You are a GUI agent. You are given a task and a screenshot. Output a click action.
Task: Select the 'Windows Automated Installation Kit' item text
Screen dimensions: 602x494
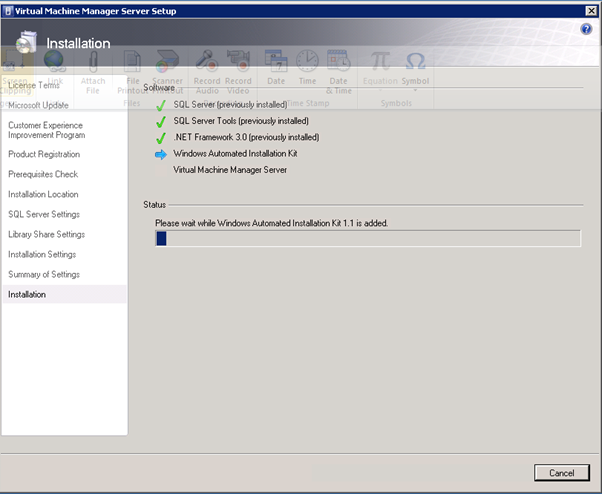point(235,154)
